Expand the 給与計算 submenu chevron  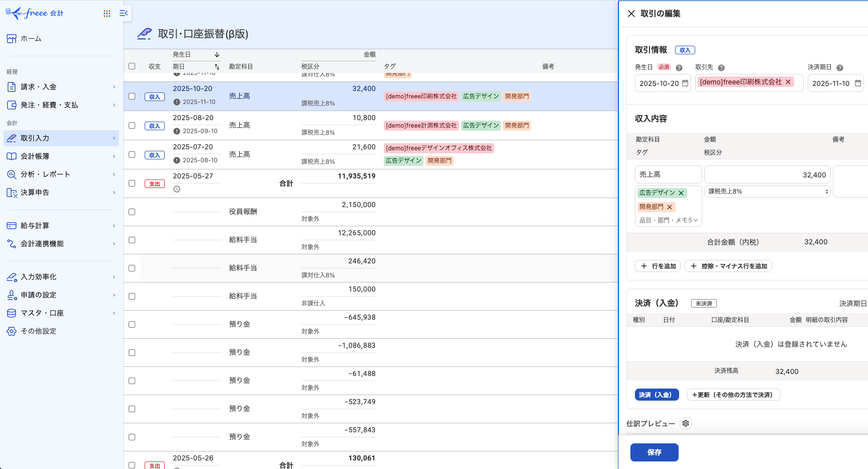pos(114,226)
